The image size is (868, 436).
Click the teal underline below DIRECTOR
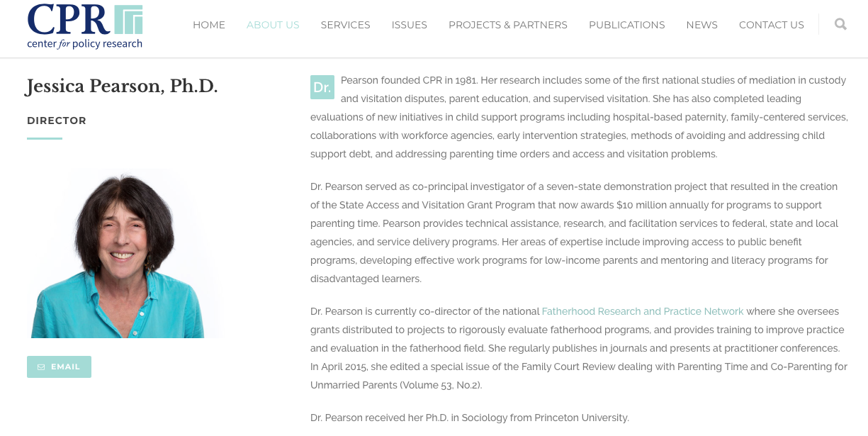point(45,138)
